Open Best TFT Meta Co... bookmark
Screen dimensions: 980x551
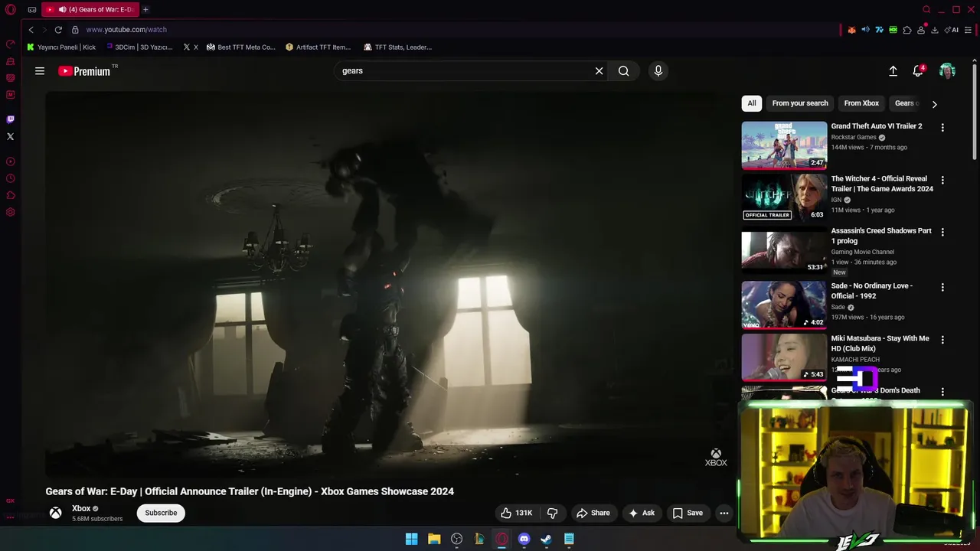[x=241, y=47]
